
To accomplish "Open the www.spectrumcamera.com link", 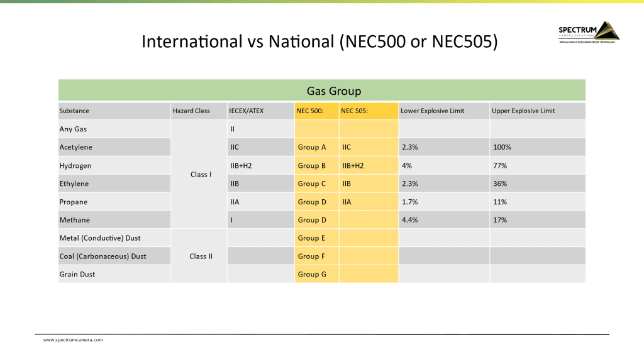I will [73, 340].
